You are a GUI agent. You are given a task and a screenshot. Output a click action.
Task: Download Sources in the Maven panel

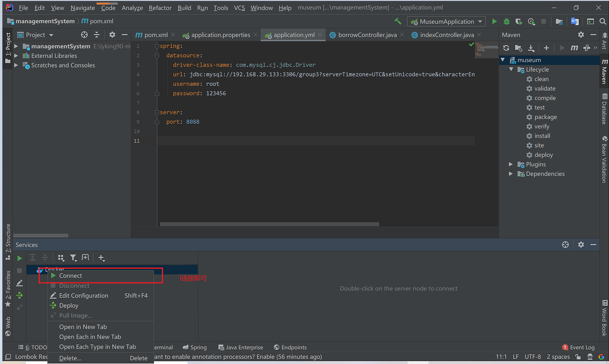[531, 48]
